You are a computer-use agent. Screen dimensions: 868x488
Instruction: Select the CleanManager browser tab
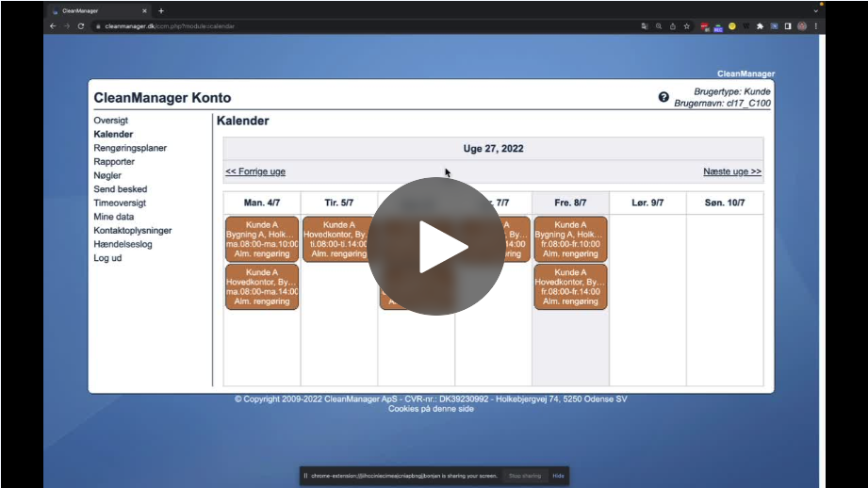tap(99, 10)
